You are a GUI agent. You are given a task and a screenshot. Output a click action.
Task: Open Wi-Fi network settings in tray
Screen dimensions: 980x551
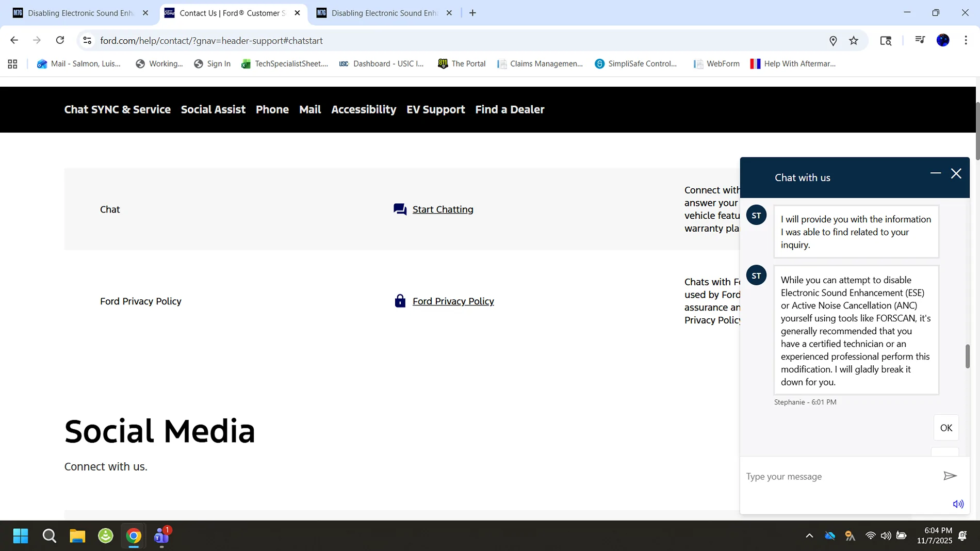pos(871,536)
